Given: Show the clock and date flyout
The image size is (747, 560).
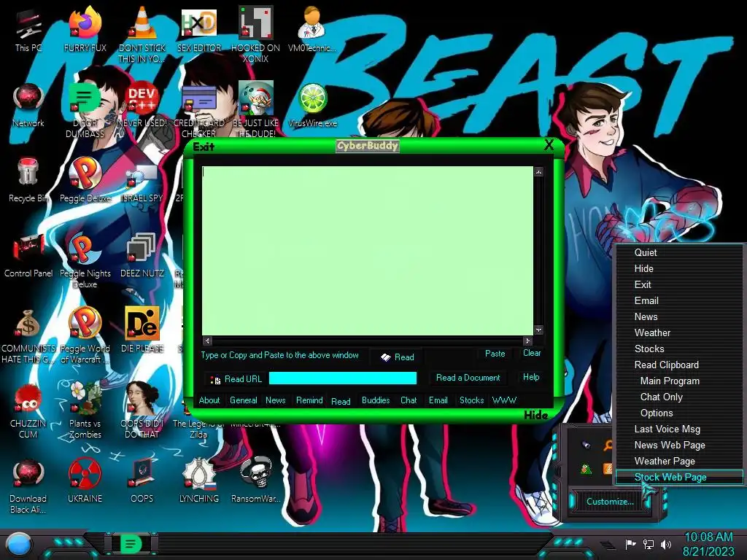Looking at the screenshot, I should [708, 544].
